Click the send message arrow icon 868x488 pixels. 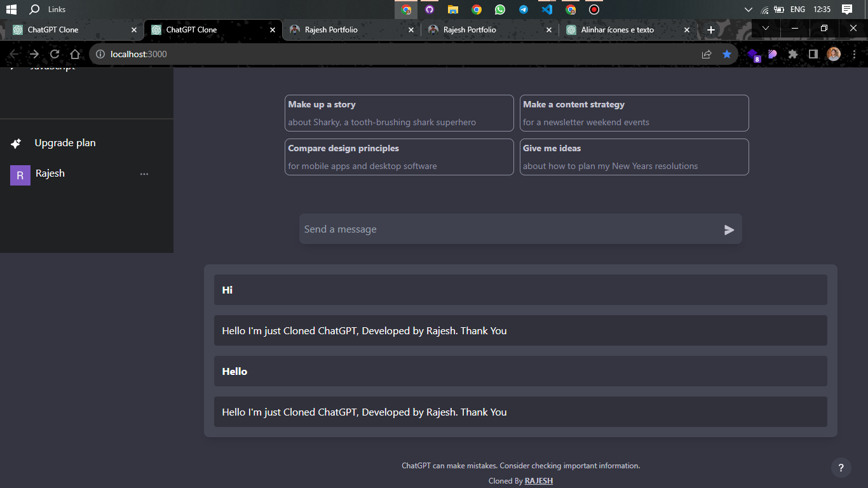[x=728, y=229]
